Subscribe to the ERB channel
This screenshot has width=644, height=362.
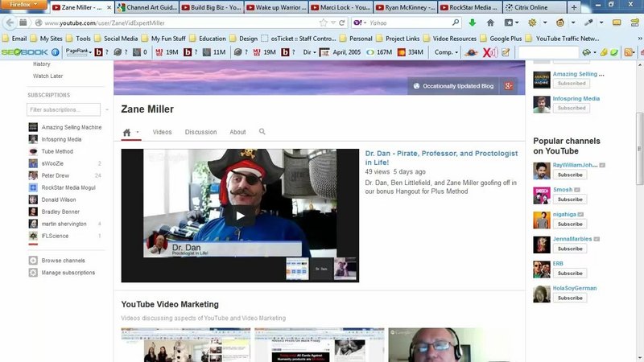pos(570,274)
